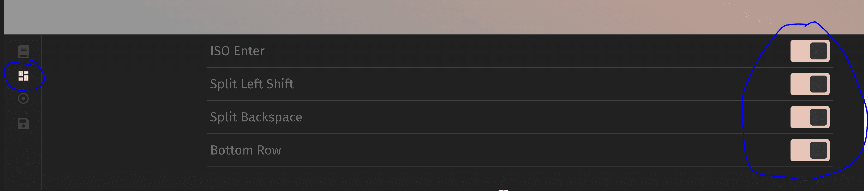
Task: Switch off the Bottom Row toggle
Action: tap(810, 150)
